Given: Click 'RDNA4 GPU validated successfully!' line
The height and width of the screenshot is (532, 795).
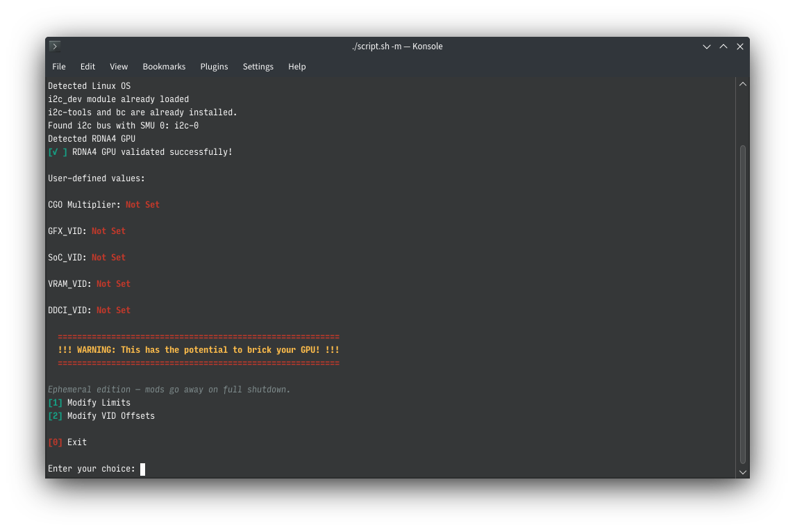Looking at the screenshot, I should [140, 152].
